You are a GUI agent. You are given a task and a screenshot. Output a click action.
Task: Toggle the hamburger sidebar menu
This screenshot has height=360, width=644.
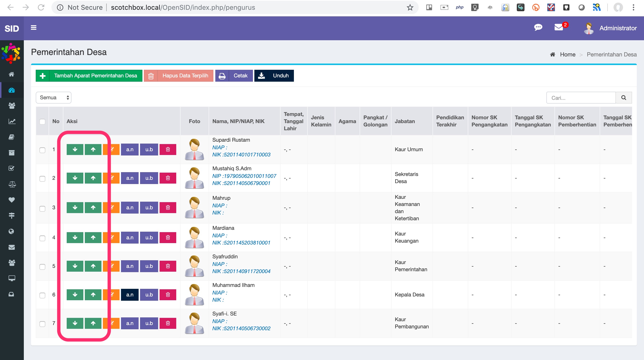(x=34, y=28)
